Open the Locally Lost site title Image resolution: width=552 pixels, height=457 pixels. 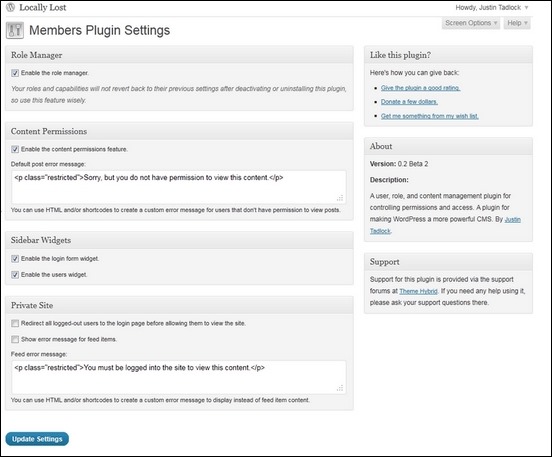click(x=43, y=7)
